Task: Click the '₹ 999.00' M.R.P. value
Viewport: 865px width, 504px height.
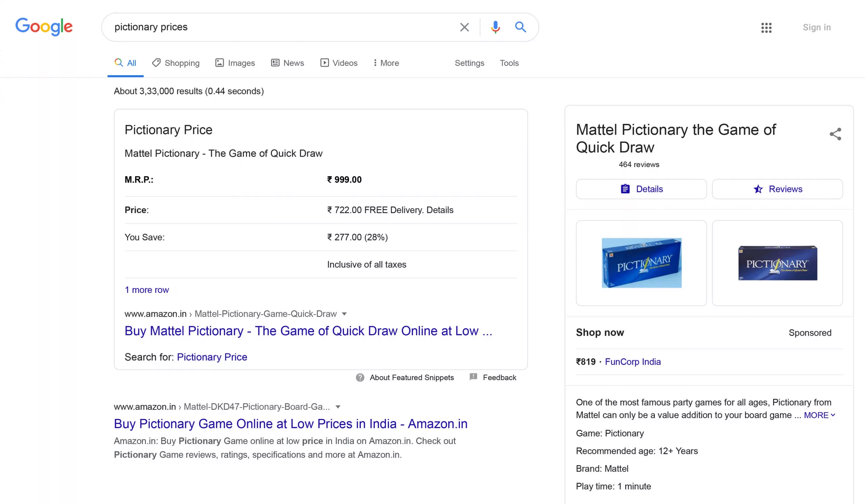Action: click(344, 180)
